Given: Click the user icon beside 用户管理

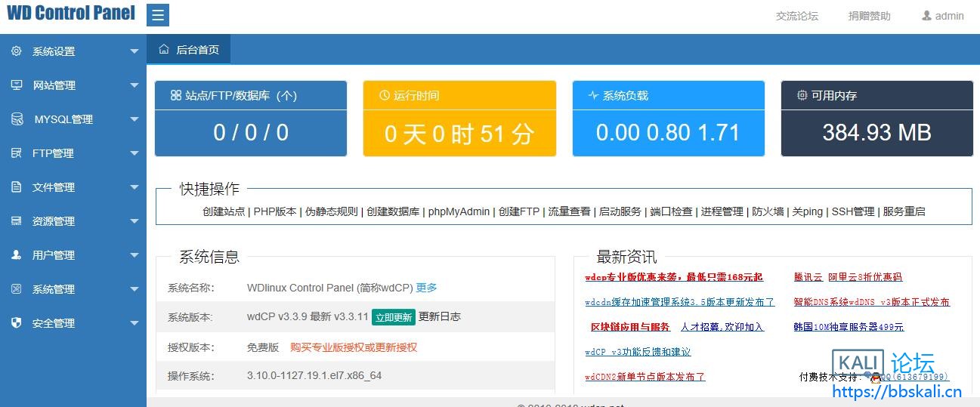Looking at the screenshot, I should click(16, 255).
